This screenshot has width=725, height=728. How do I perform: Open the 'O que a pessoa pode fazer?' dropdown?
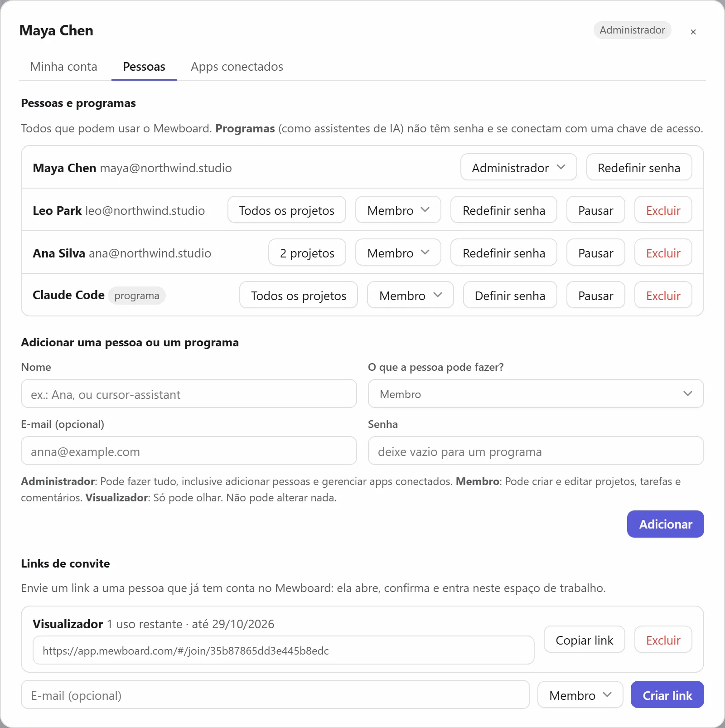tap(536, 394)
